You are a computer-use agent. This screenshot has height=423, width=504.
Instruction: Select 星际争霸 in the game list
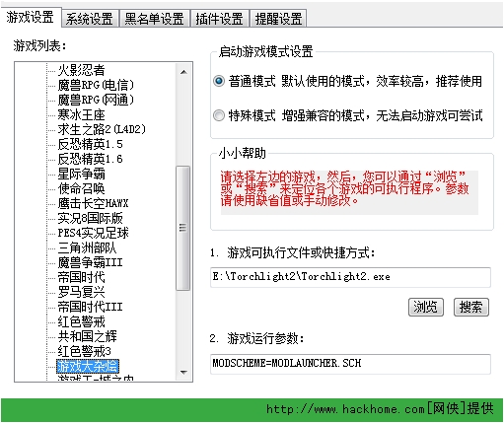click(81, 174)
